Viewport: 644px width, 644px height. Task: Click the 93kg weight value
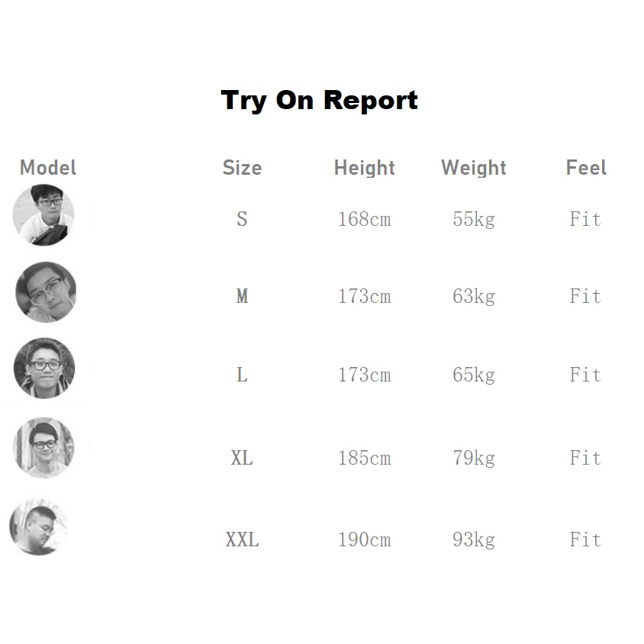point(473,540)
